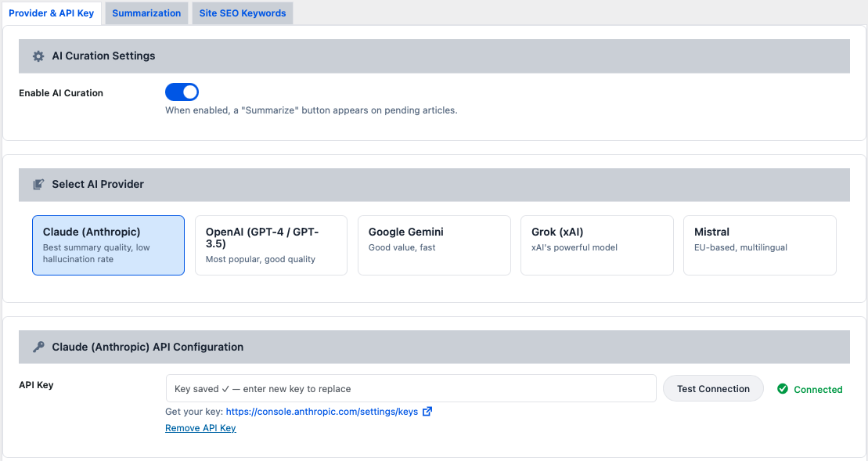Click the 'xAI's powerful model' description
This screenshot has height=461, width=868.
574,247
